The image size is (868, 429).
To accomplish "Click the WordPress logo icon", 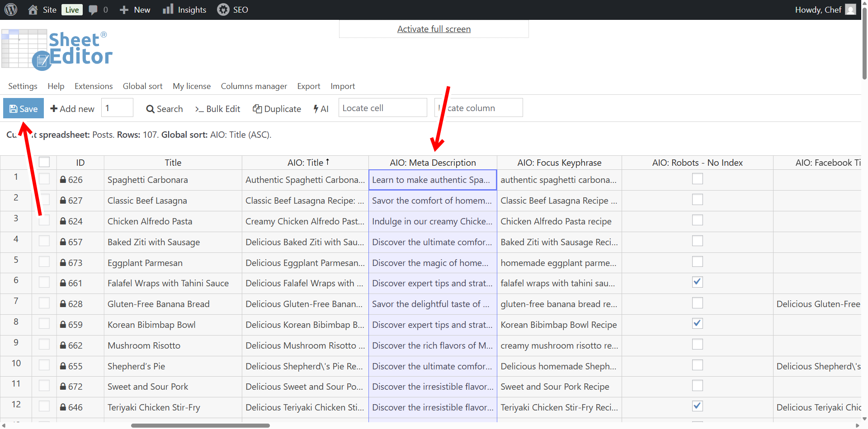I will coord(11,9).
